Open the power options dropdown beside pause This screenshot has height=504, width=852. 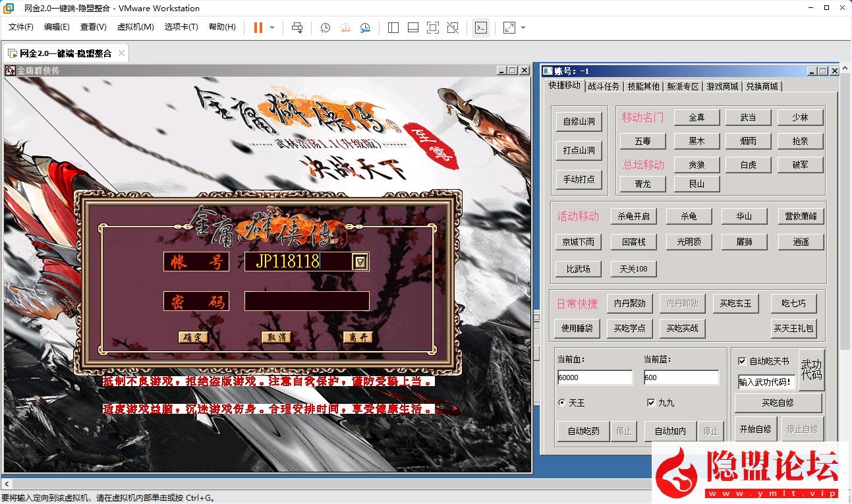coord(272,28)
